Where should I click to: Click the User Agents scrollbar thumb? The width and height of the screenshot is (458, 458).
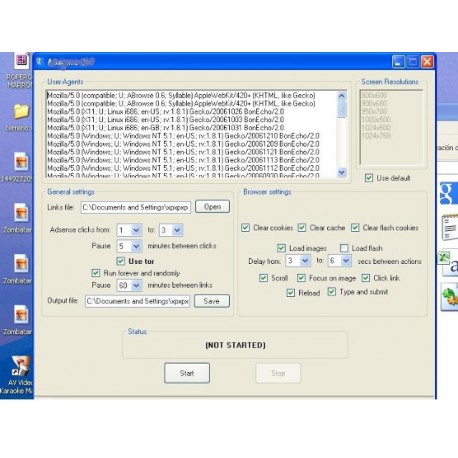click(x=342, y=109)
